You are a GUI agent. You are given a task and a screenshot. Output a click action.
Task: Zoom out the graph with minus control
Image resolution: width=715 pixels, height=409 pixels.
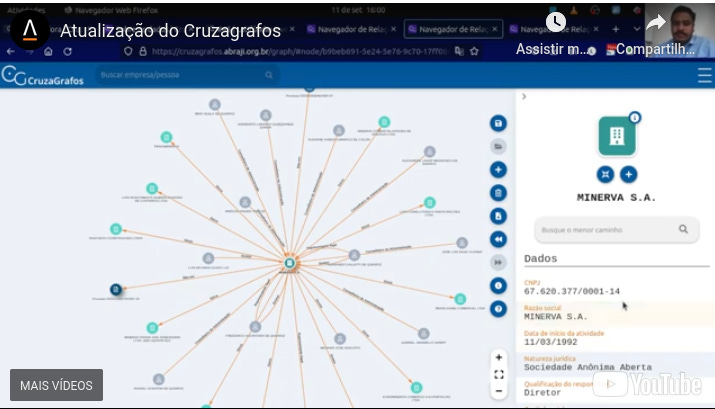[499, 391]
